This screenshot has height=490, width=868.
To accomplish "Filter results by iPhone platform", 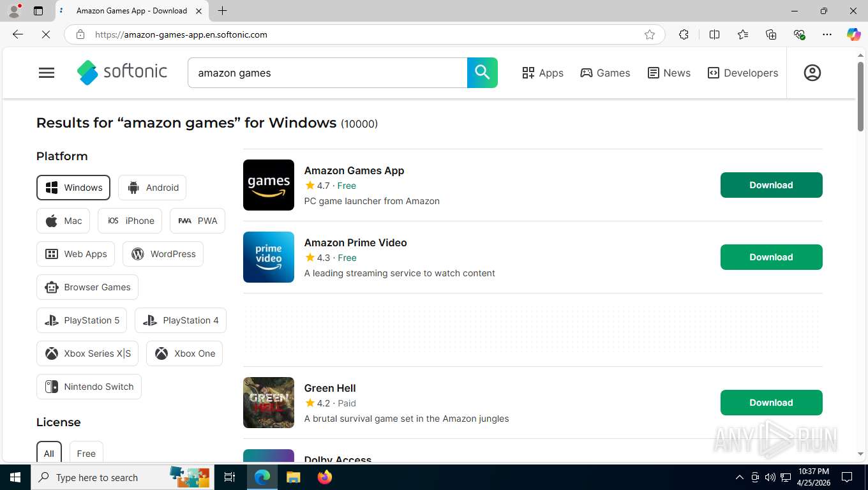I will tap(130, 221).
